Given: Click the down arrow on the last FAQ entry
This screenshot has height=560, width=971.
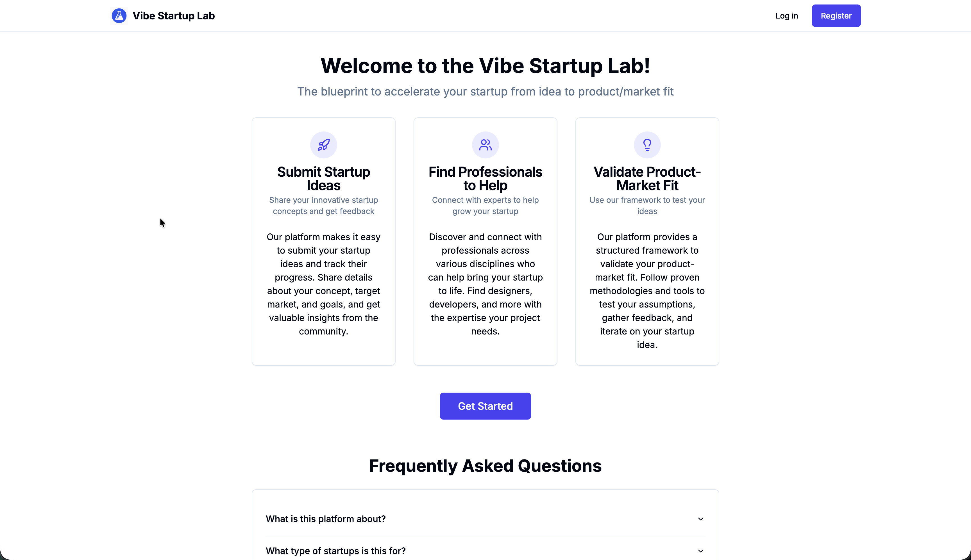Looking at the screenshot, I should [700, 550].
